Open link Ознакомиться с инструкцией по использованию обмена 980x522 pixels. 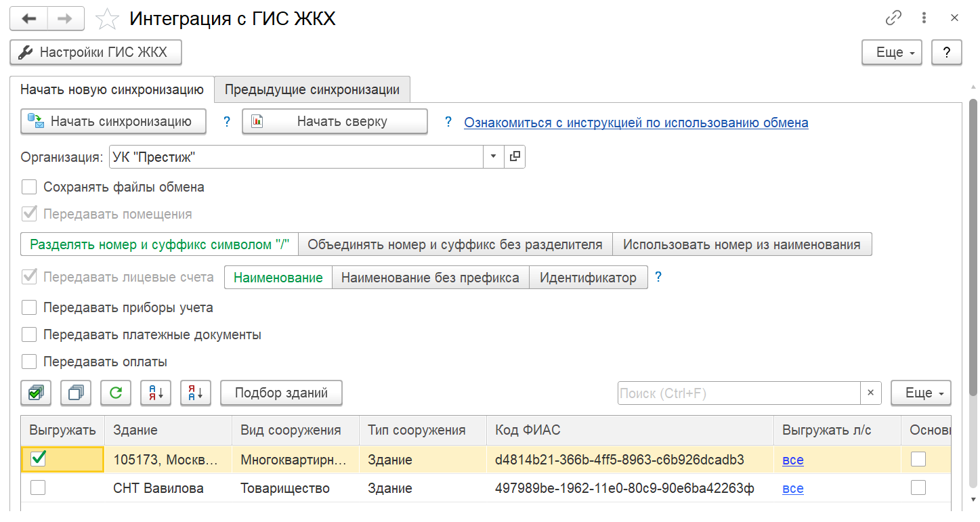tap(636, 123)
